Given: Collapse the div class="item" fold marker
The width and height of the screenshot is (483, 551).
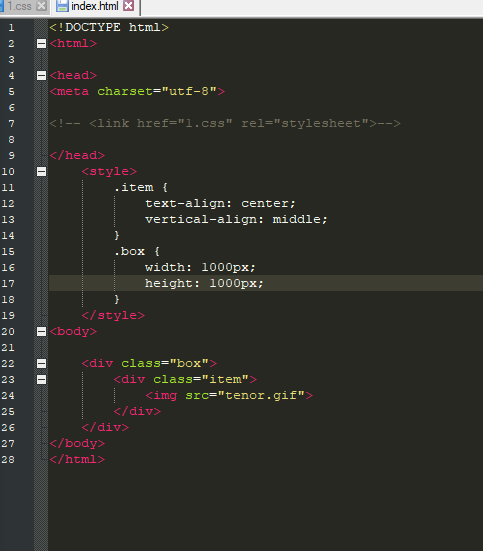Looking at the screenshot, I should pyautogui.click(x=41, y=380).
